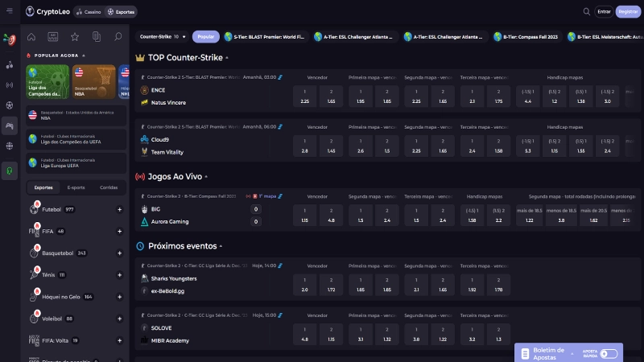Expand the FIFA: Volta sport with plus
This screenshot has width=644, height=362.
(119, 340)
